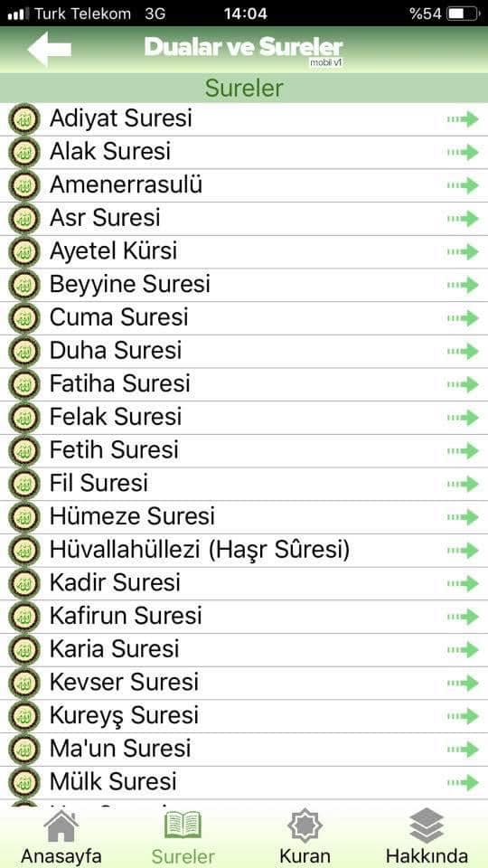The height and width of the screenshot is (868, 488).
Task: Tap the green arrow for Kadir Suresi
Action: point(463,583)
